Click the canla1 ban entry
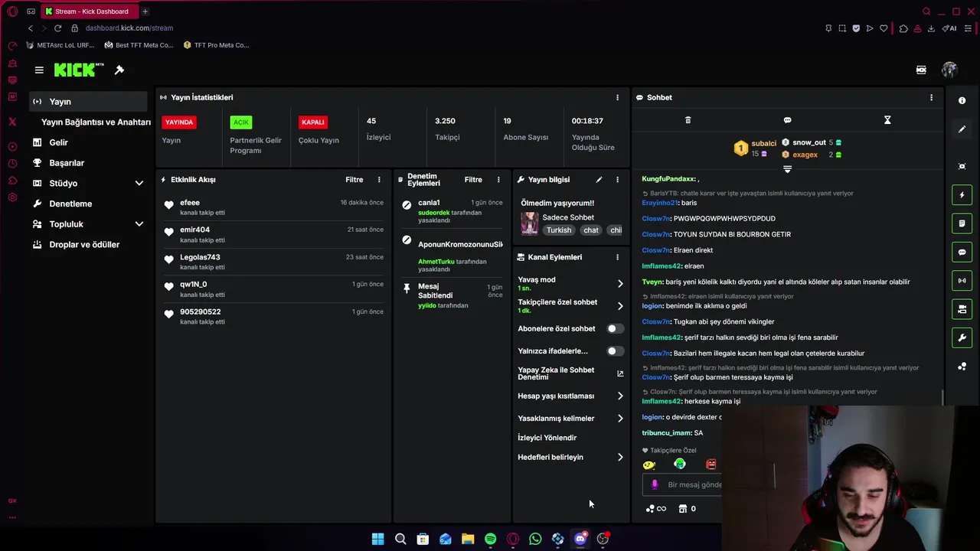The image size is (980, 551). pyautogui.click(x=452, y=211)
